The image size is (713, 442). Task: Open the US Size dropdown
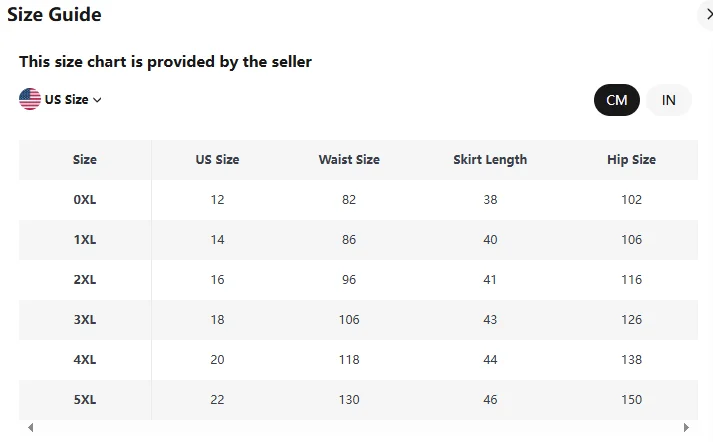[66, 100]
